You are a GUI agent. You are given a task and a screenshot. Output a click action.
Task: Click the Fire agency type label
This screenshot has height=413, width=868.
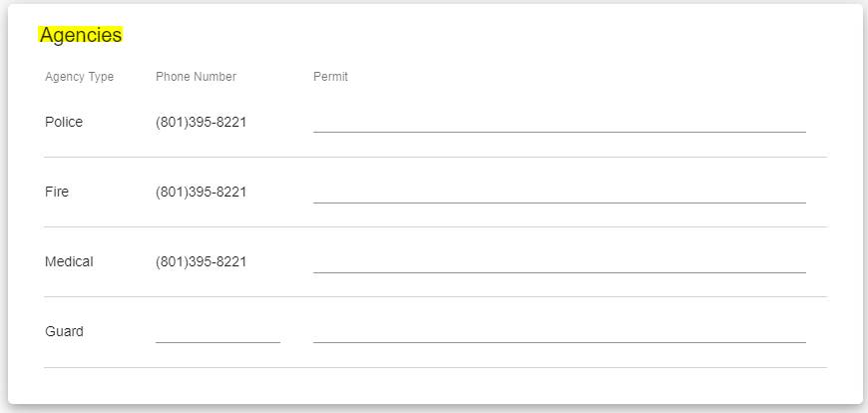[57, 192]
